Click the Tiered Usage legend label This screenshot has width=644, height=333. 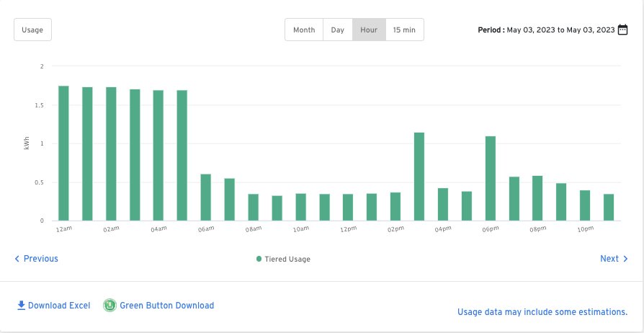coord(287,259)
